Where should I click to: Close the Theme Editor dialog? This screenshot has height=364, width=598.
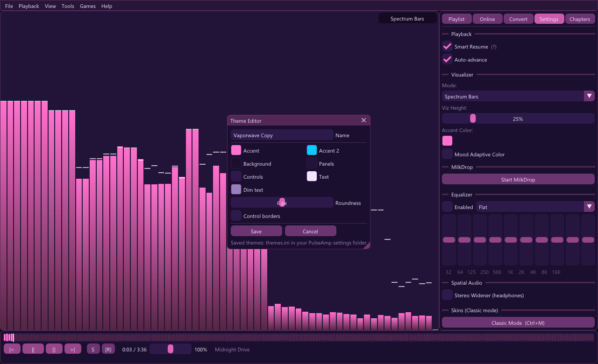click(x=364, y=120)
